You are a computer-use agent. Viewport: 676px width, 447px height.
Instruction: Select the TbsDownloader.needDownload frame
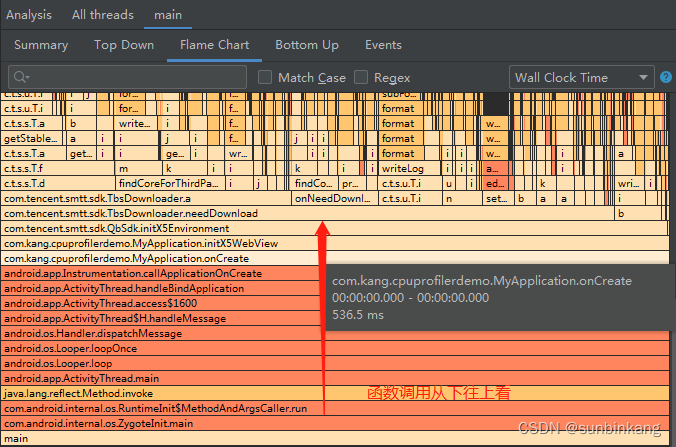click(308, 213)
